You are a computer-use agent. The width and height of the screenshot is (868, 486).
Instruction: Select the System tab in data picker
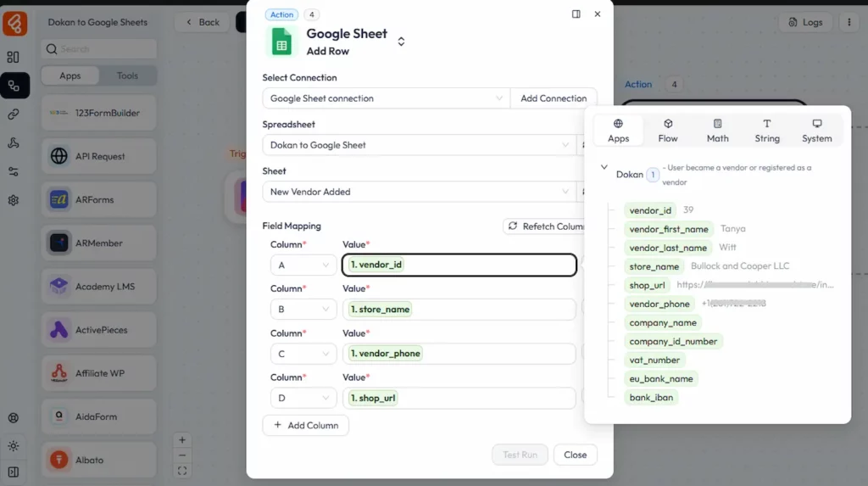click(x=817, y=131)
